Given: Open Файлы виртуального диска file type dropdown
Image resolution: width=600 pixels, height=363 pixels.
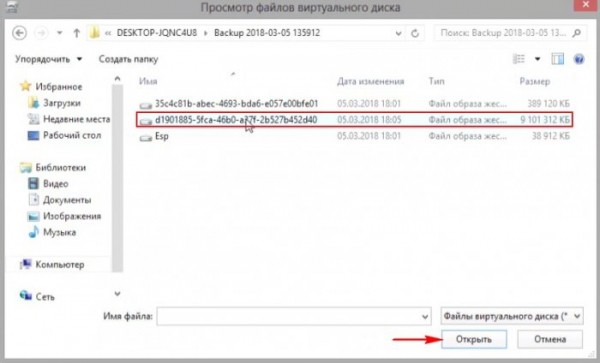Looking at the screenshot, I should pos(512,316).
